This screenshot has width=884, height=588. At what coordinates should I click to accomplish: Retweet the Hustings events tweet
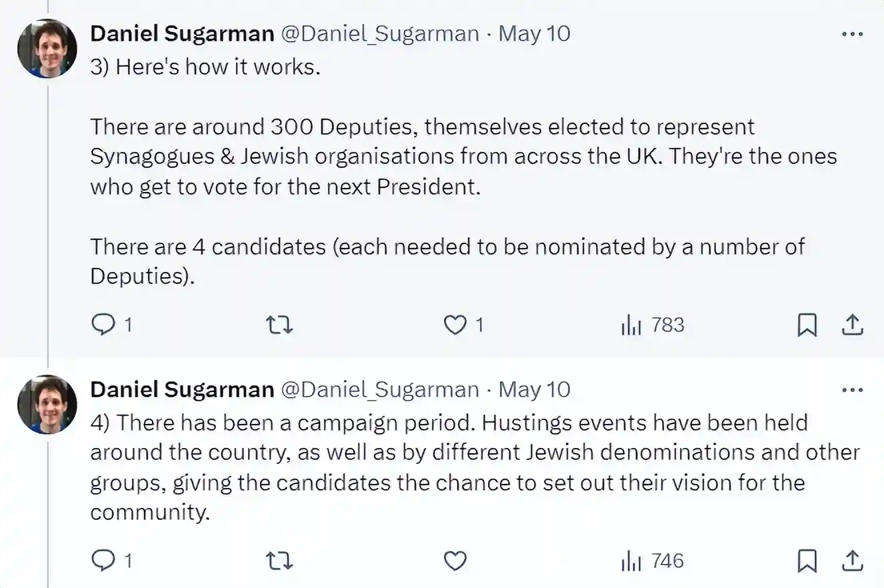[279, 561]
